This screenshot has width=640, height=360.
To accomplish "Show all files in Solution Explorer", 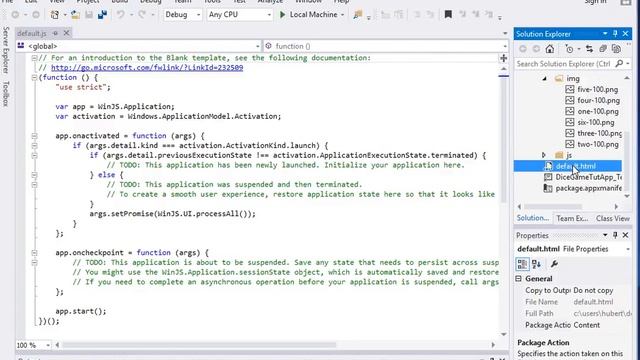I will click(x=616, y=49).
